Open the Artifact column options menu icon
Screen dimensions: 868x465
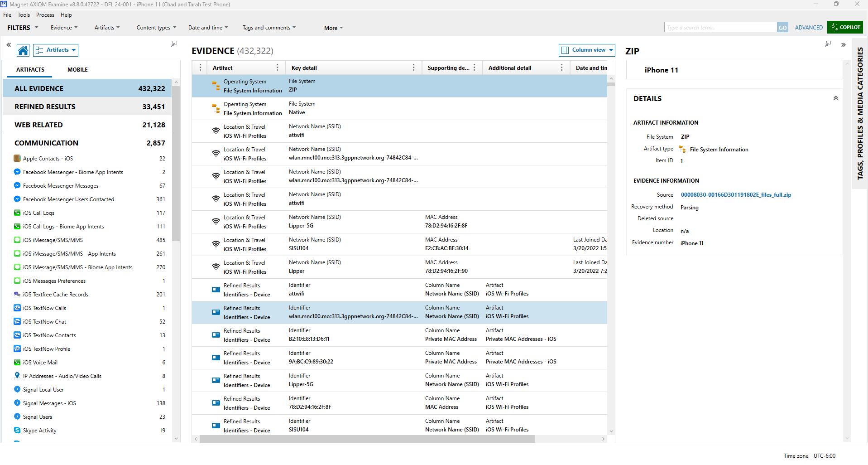(277, 68)
